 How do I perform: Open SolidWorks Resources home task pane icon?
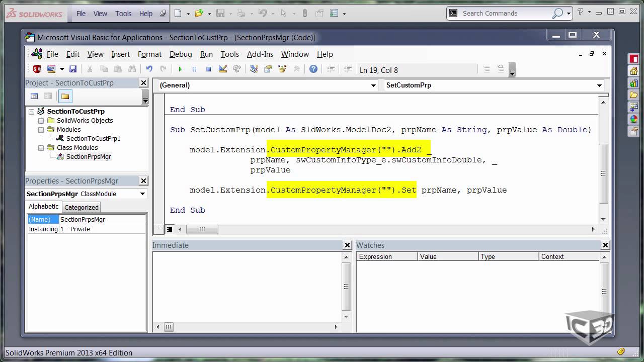click(x=633, y=71)
